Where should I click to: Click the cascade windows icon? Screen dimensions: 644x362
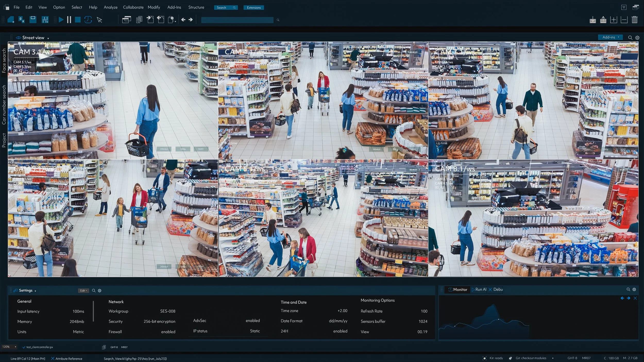pyautogui.click(x=126, y=20)
